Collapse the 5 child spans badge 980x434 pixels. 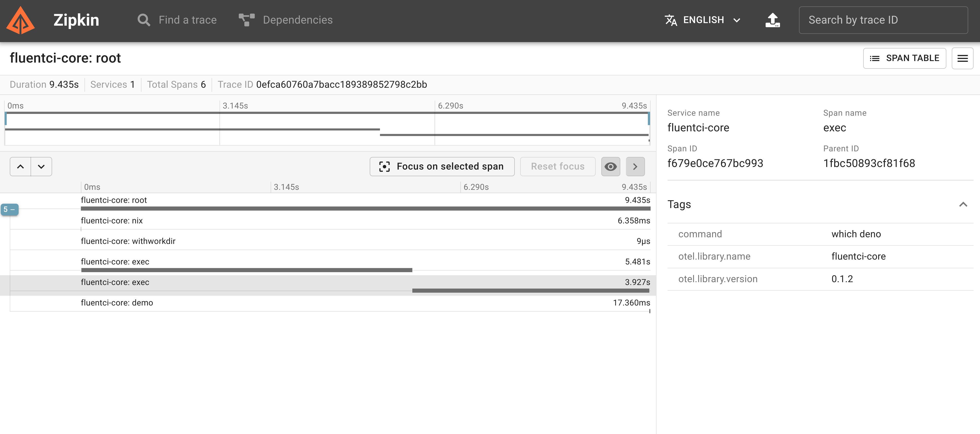(9, 209)
